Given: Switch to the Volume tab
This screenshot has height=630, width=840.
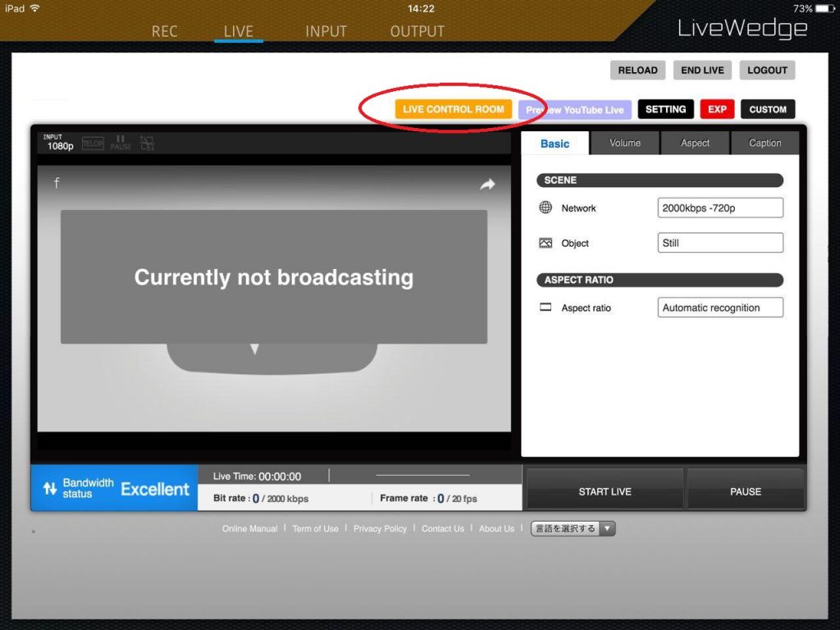Looking at the screenshot, I should 624,143.
